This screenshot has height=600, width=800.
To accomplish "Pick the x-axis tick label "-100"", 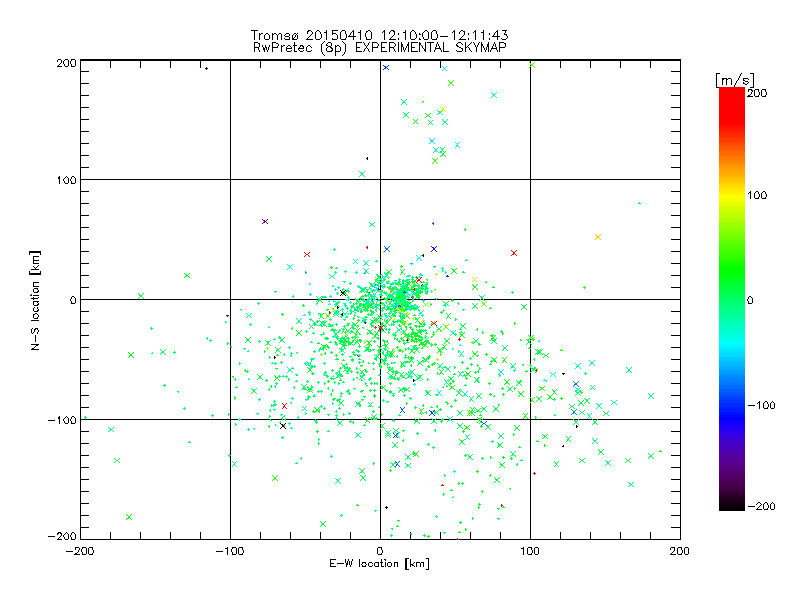I will 230,551.
